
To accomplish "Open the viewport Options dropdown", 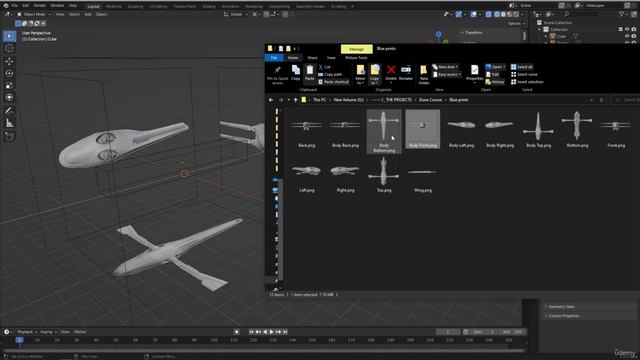I will tap(516, 24).
